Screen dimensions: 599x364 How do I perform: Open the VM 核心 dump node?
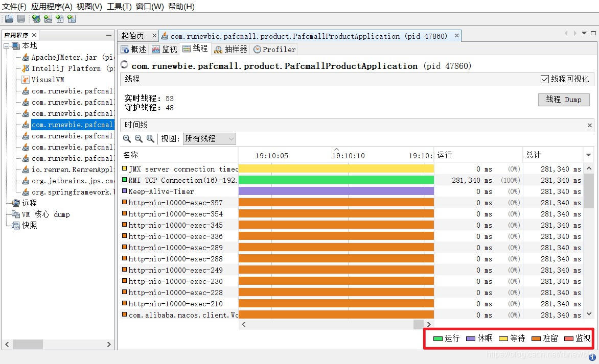[41, 214]
